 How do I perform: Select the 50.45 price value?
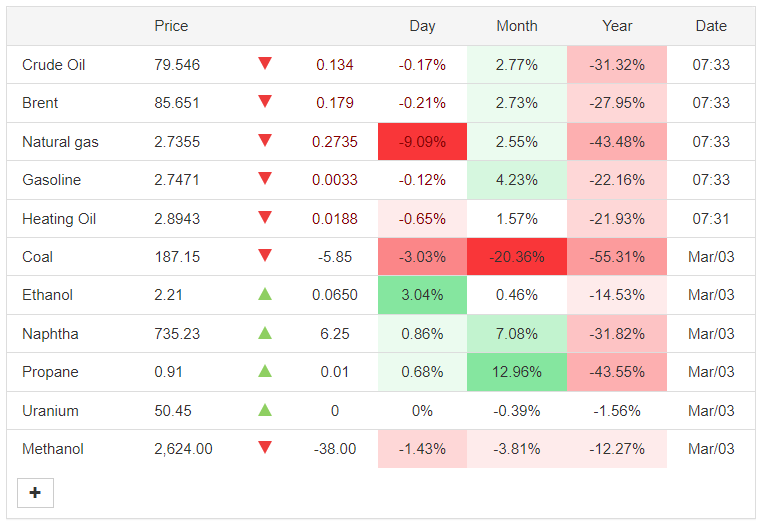tap(173, 410)
